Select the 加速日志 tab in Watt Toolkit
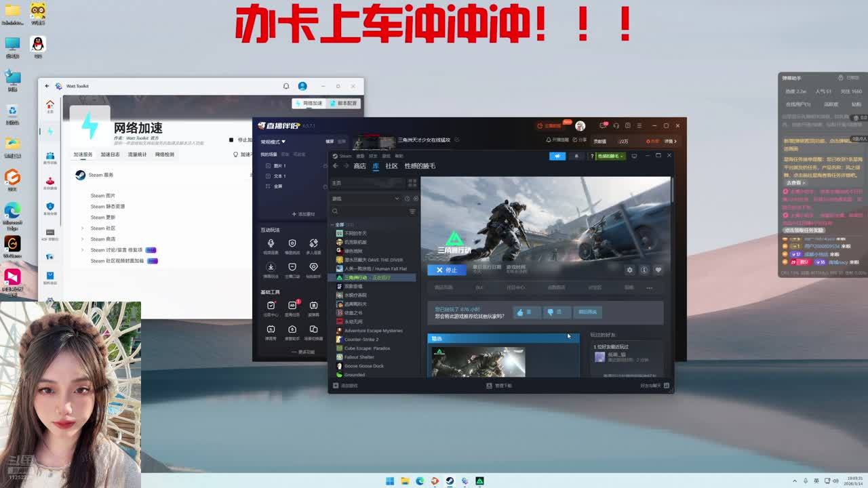868x488 pixels. (x=110, y=155)
